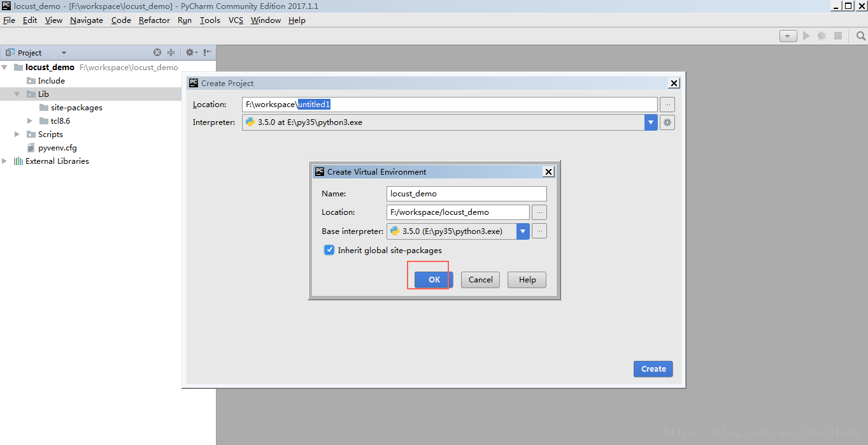The width and height of the screenshot is (868, 445).
Task: Click PyCharm icon in main title bar
Action: click(x=6, y=6)
